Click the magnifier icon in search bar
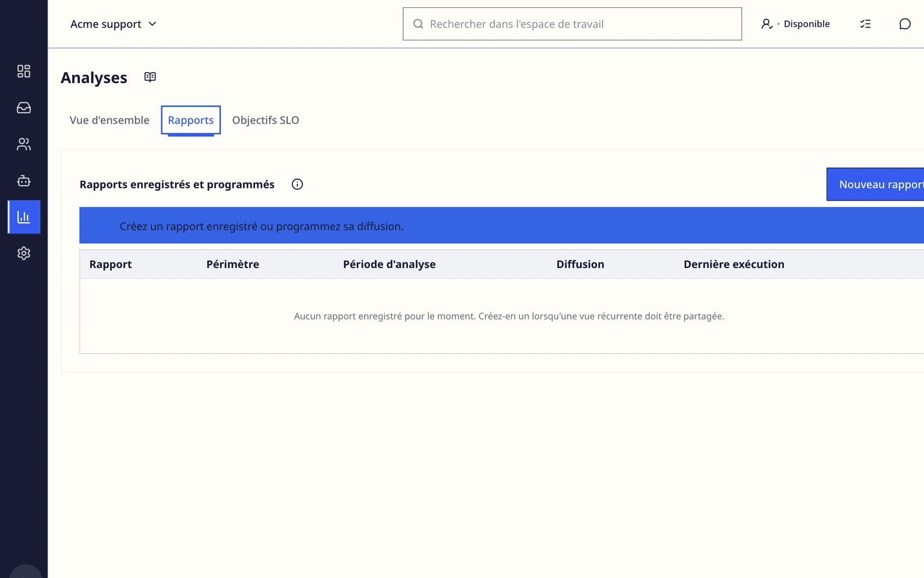The width and height of the screenshot is (924, 578). pos(418,24)
